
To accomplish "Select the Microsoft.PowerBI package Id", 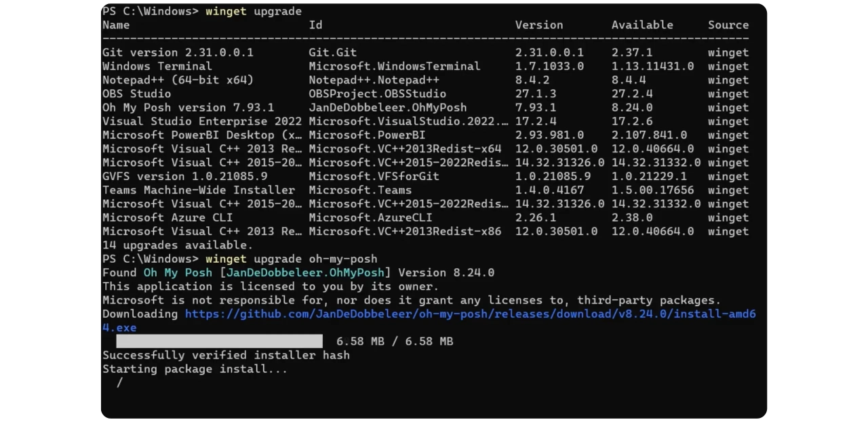I will click(x=367, y=135).
